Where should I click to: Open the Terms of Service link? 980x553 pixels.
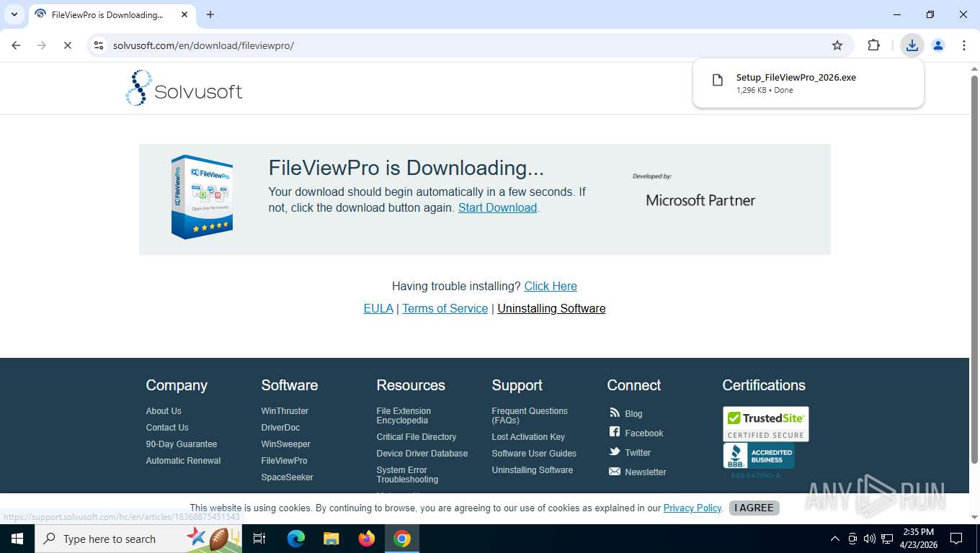click(x=445, y=308)
